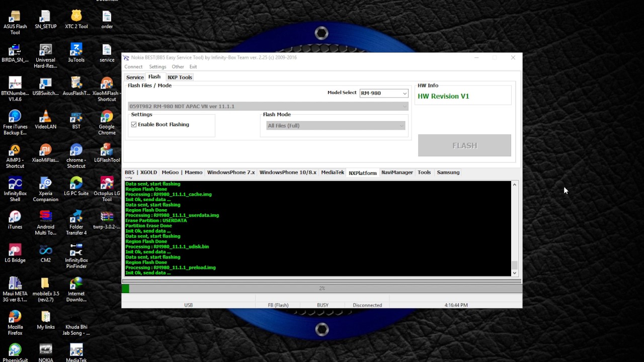Launch iTunes desktop icon

(x=15, y=219)
